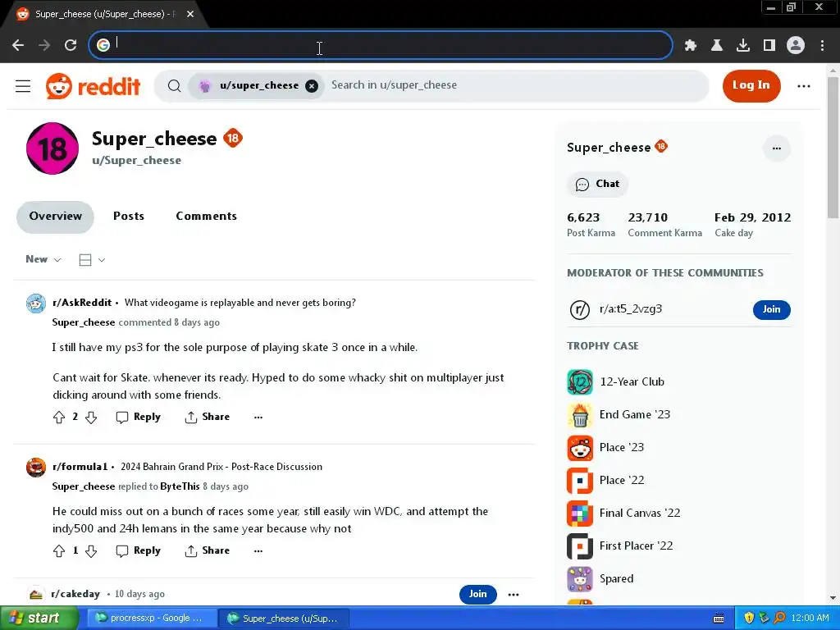Open Reddit header three-dot options
The height and width of the screenshot is (630, 840).
pyautogui.click(x=804, y=85)
